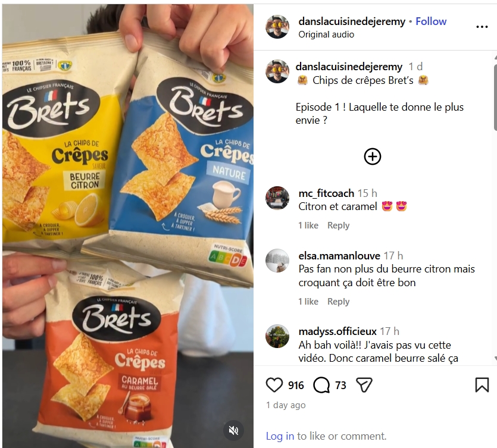Click the heart like icon

pyautogui.click(x=274, y=385)
